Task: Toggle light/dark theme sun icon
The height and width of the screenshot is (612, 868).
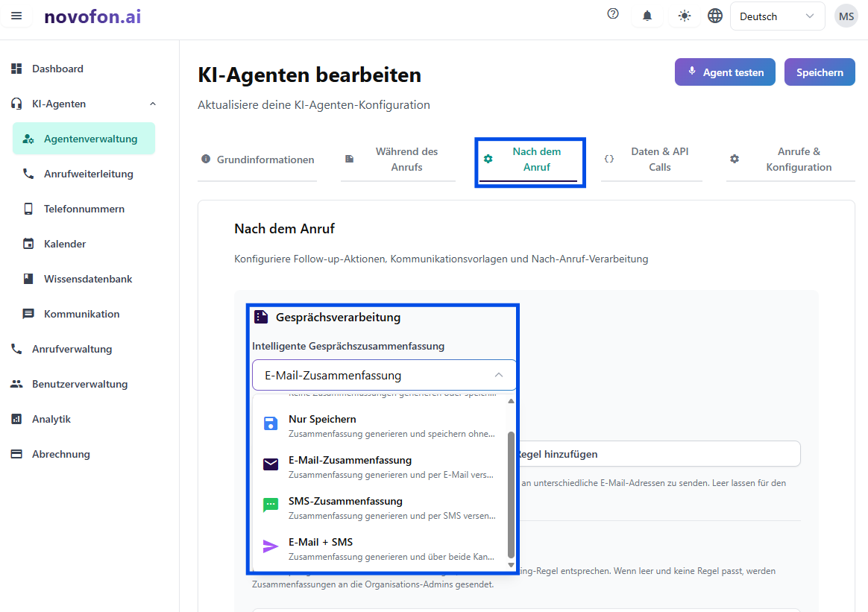Action: 684,16
